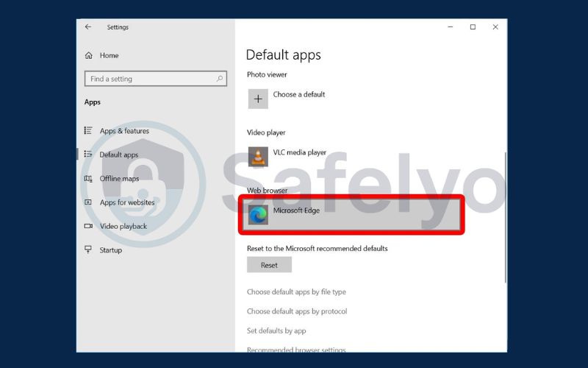This screenshot has width=588, height=368.
Task: Choose a default photo viewer
Action: pos(299,95)
